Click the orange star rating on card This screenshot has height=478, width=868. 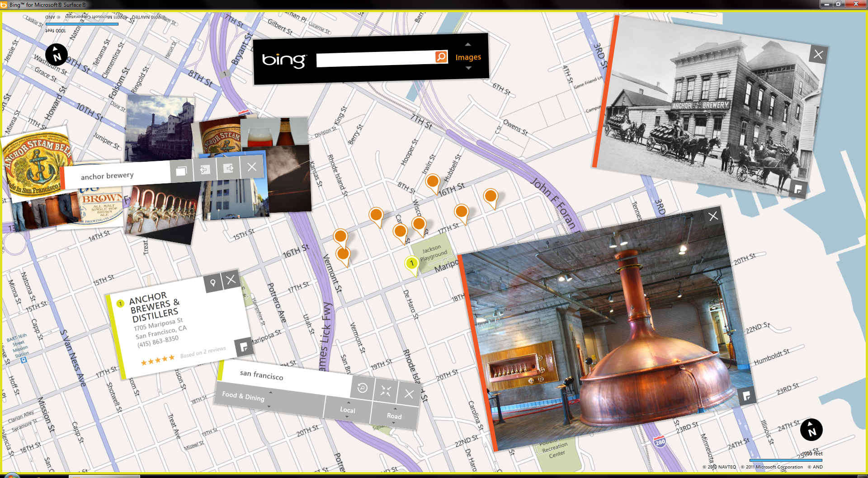[157, 360]
